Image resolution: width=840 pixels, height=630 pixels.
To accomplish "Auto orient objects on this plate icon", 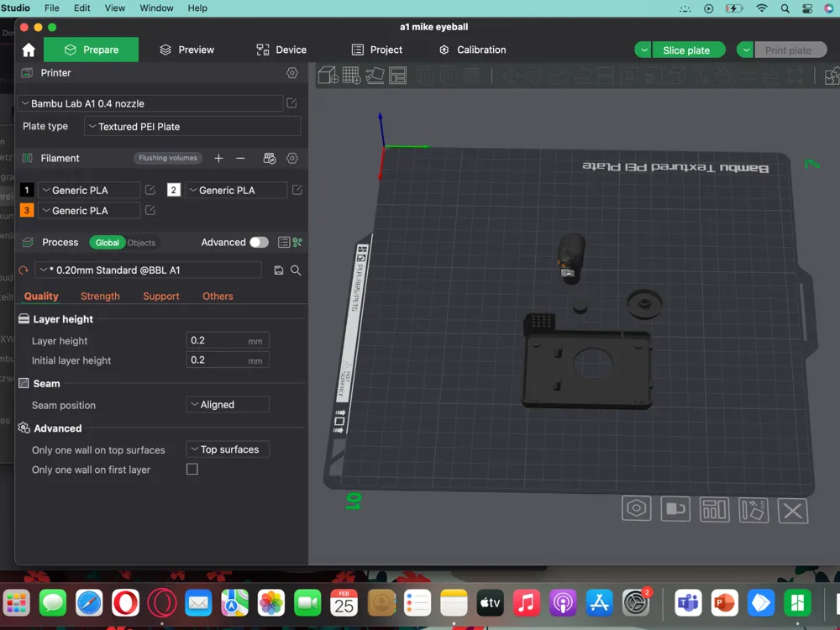I will (753, 510).
